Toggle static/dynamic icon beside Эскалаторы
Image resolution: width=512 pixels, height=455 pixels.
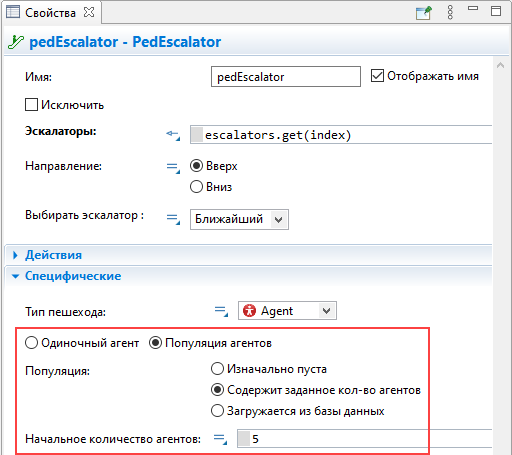(173, 135)
